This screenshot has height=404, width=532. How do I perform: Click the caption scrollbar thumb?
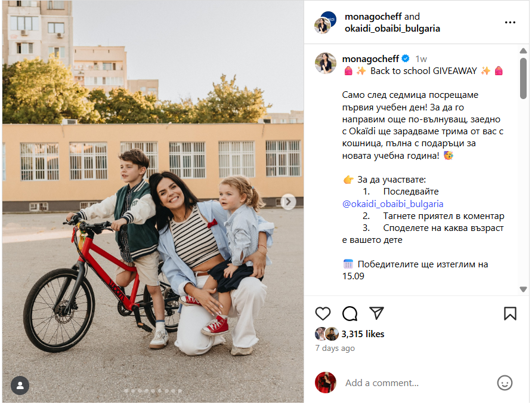pos(523,78)
